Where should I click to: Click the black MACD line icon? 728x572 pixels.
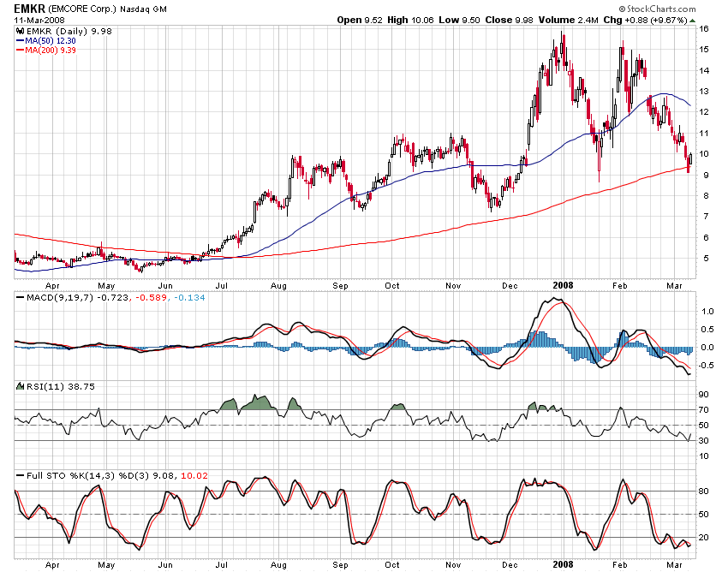20,297
